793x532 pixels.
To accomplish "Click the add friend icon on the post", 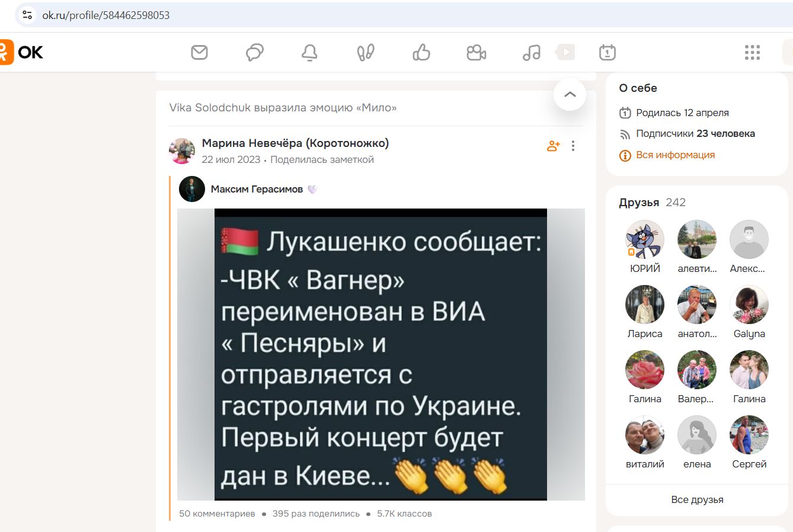I will pos(554,146).
